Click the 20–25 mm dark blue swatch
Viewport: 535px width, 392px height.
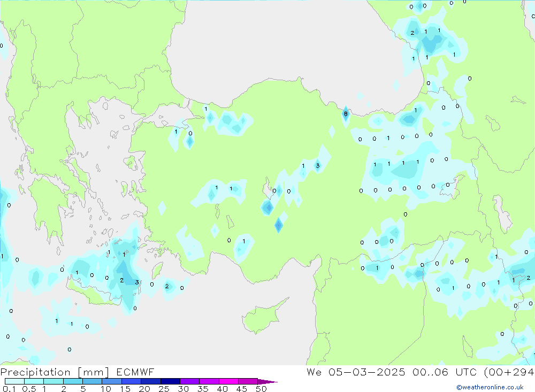(x=151, y=381)
